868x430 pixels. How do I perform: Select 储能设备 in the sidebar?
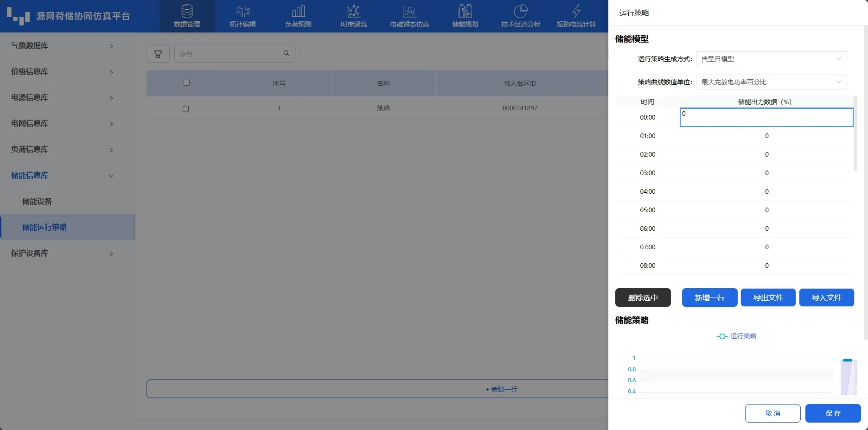[x=37, y=202]
